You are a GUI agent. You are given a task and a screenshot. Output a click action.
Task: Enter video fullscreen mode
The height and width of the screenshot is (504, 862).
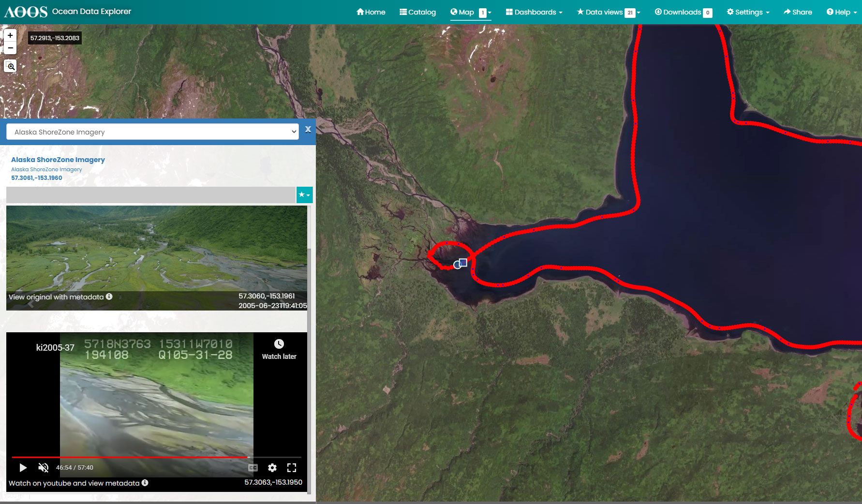tap(292, 468)
